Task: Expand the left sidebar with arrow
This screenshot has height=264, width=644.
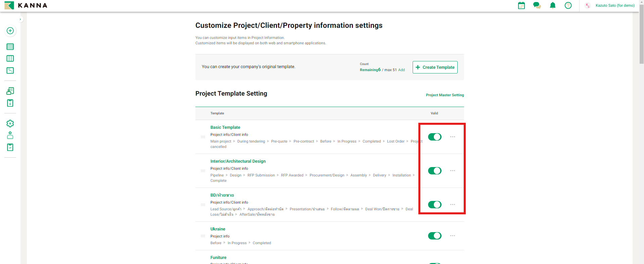Action: pyautogui.click(x=20, y=19)
